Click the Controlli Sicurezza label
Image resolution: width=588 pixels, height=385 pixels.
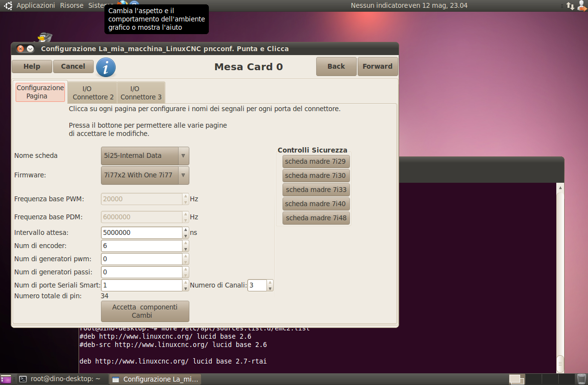(x=312, y=150)
